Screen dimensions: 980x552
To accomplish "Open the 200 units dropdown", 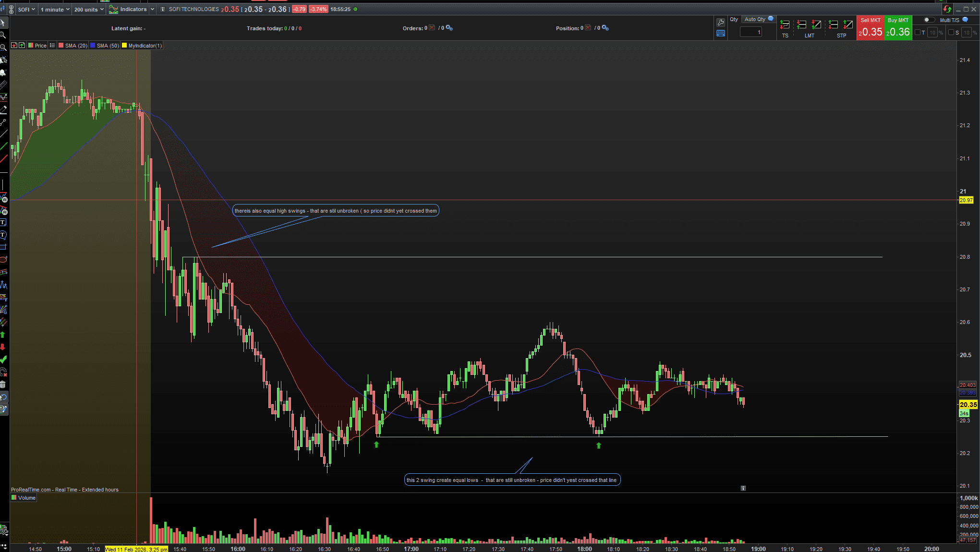I will [x=89, y=9].
